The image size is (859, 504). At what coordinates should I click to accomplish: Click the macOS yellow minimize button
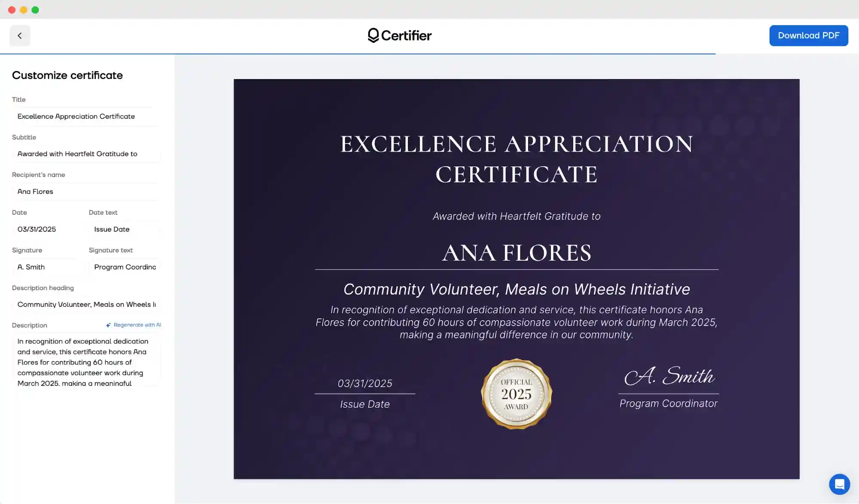[24, 10]
